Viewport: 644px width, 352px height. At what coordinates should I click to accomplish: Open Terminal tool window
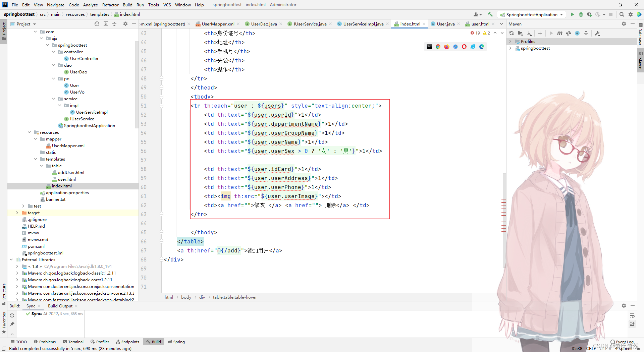click(73, 342)
